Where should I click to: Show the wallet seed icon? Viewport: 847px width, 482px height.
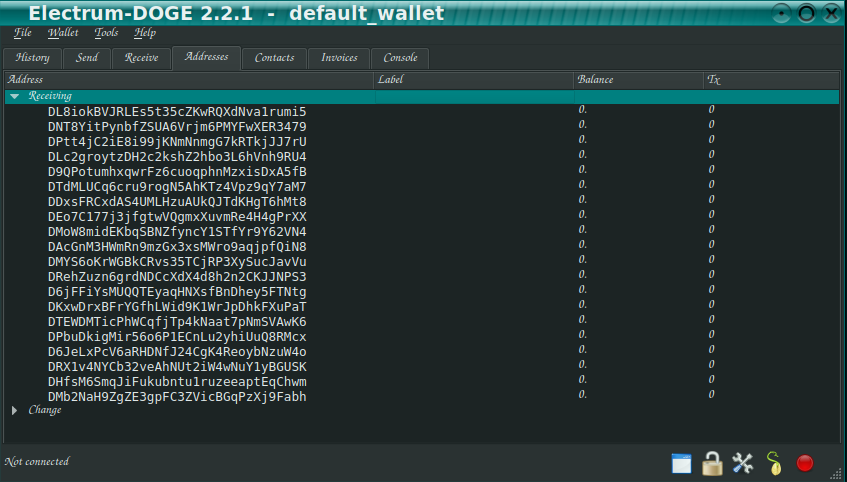774,463
